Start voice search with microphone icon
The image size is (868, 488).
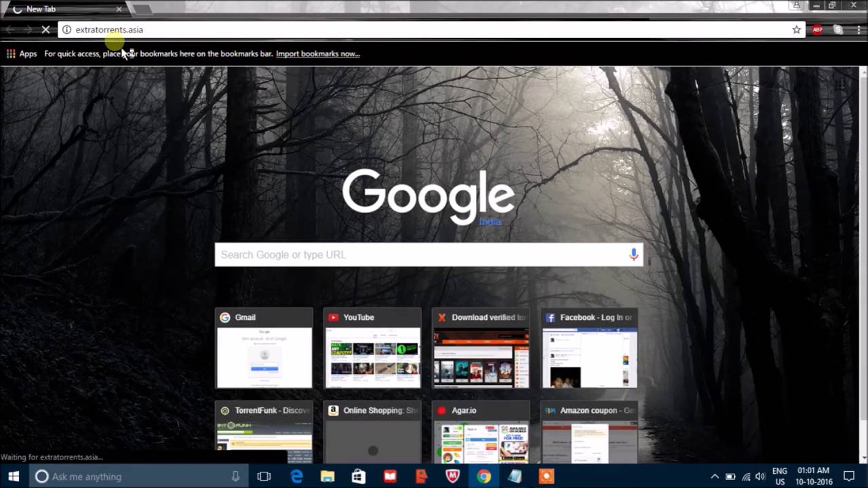[633, 255]
